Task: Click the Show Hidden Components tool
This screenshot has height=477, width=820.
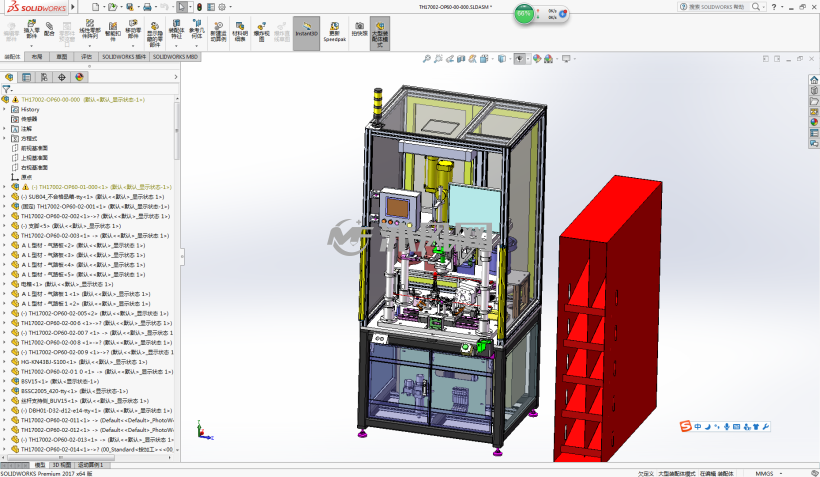Action: (154, 35)
